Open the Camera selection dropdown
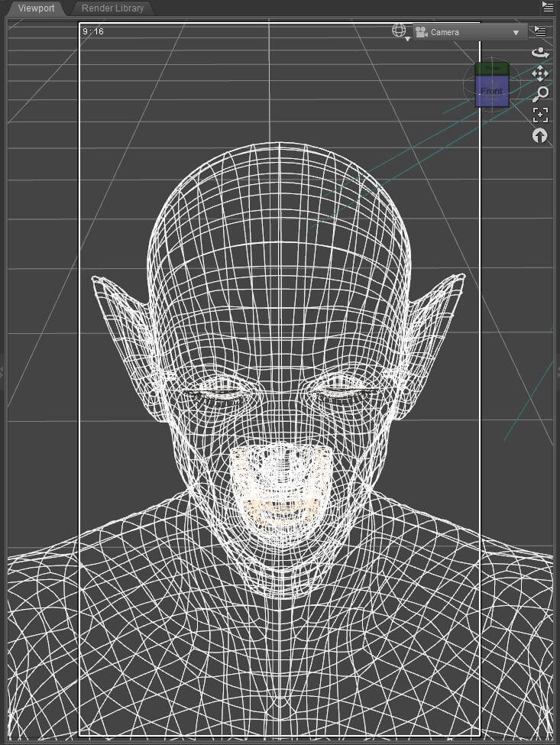 tap(470, 32)
